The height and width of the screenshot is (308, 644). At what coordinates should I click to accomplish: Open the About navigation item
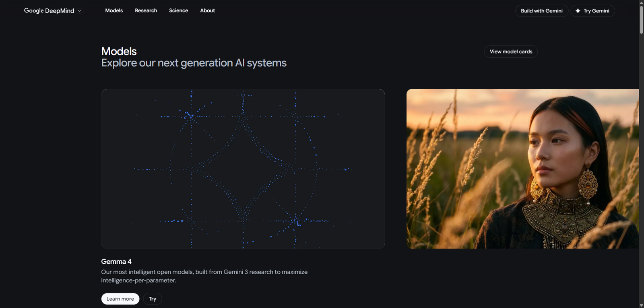[207, 10]
